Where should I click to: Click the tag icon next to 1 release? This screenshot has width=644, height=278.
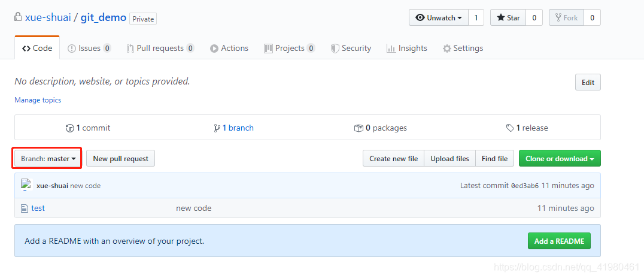click(510, 128)
